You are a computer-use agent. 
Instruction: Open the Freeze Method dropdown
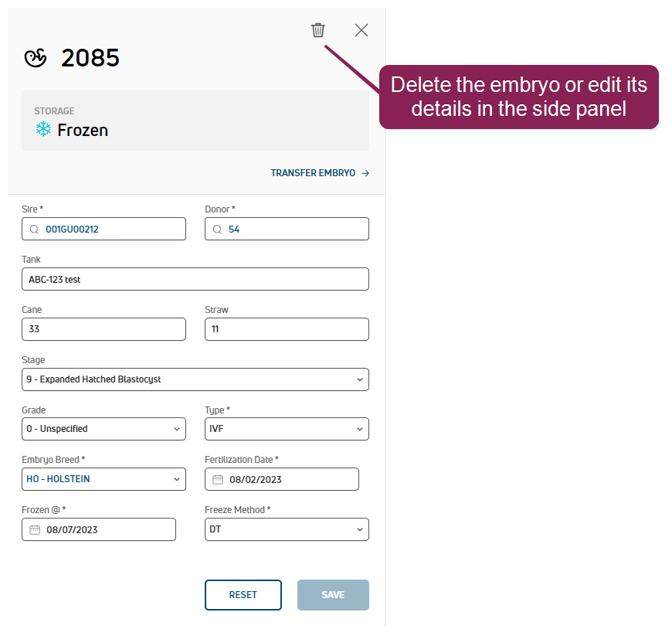[287, 529]
